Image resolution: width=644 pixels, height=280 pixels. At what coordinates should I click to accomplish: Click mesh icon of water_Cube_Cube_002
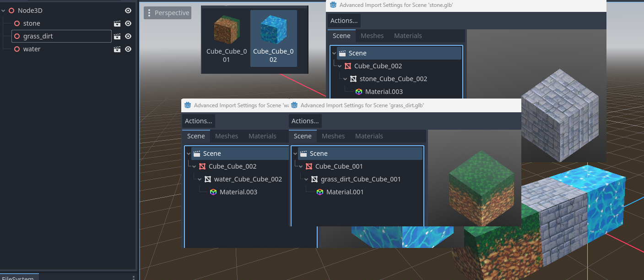[x=208, y=179]
